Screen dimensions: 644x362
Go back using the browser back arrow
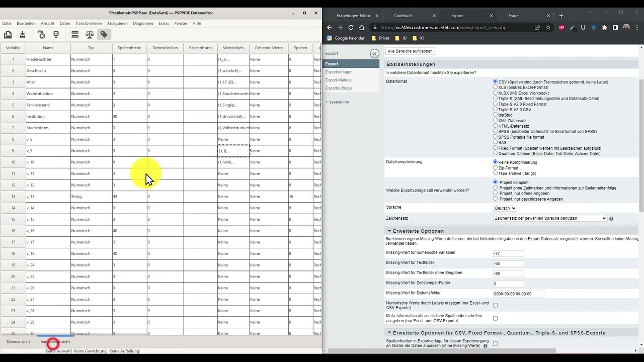pos(329,28)
